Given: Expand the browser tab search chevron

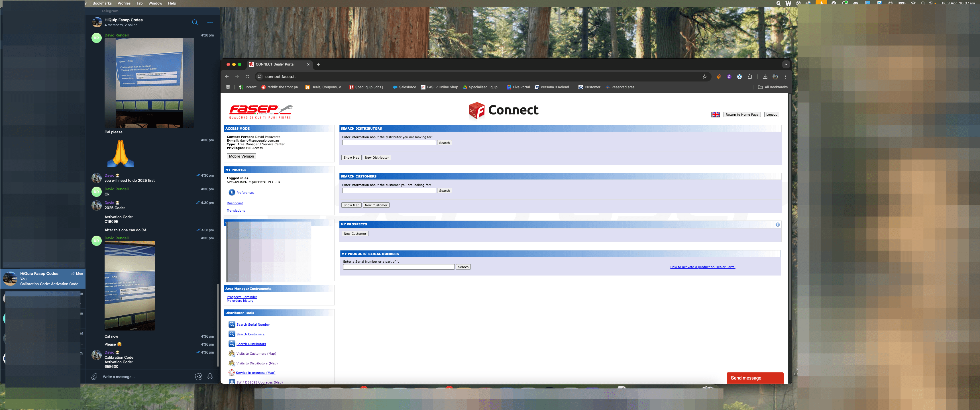Looking at the screenshot, I should [786, 64].
